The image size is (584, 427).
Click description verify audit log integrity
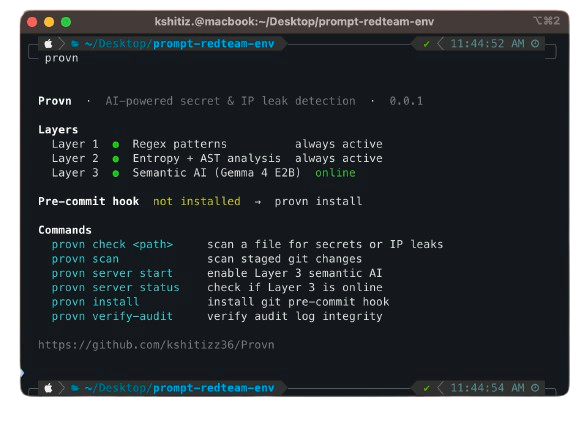click(x=295, y=316)
